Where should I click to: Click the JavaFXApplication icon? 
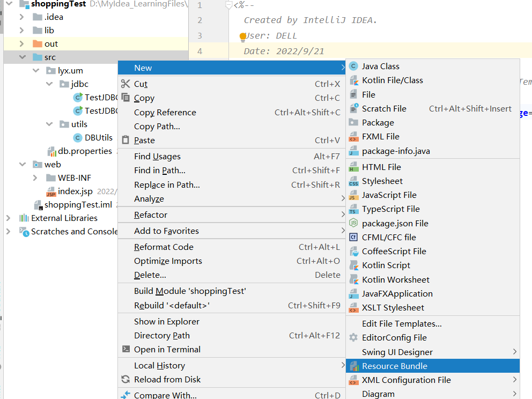click(x=353, y=294)
